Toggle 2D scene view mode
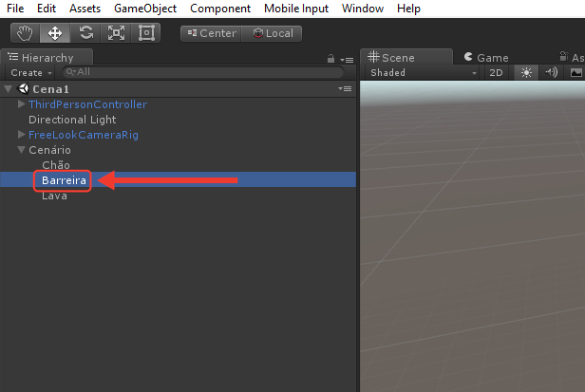This screenshot has height=392, width=585. coord(496,73)
